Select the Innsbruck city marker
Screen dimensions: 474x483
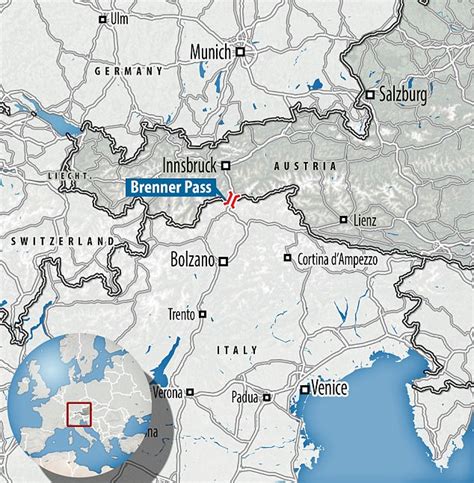click(x=226, y=165)
